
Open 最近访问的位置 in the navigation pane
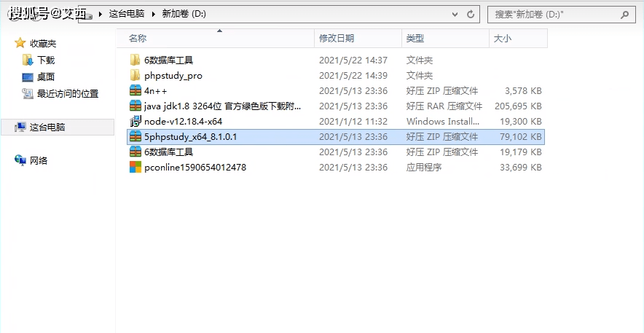pos(68,93)
